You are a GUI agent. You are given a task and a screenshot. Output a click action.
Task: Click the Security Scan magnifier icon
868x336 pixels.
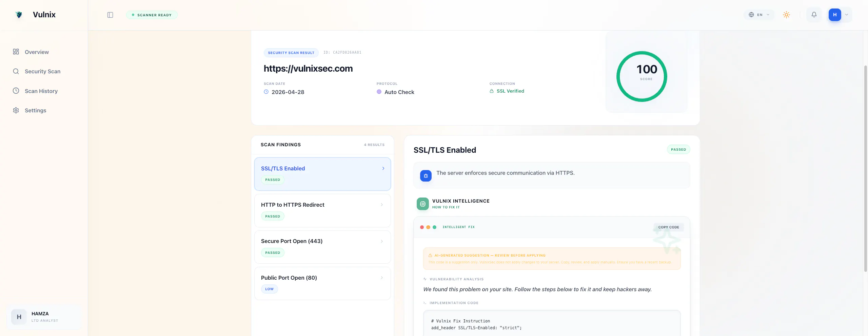click(16, 71)
